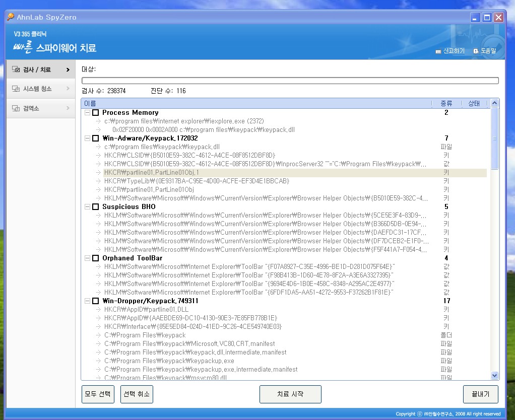
Task: Select the Orphaned ToolBar checkbox
Action: click(96, 258)
